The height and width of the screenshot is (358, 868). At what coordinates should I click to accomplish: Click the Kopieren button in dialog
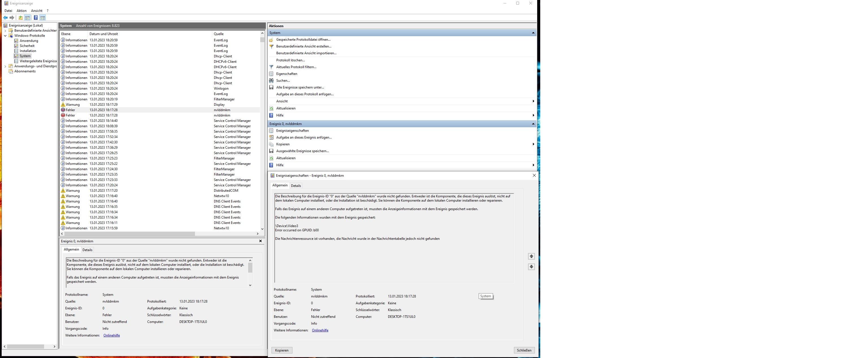click(282, 350)
